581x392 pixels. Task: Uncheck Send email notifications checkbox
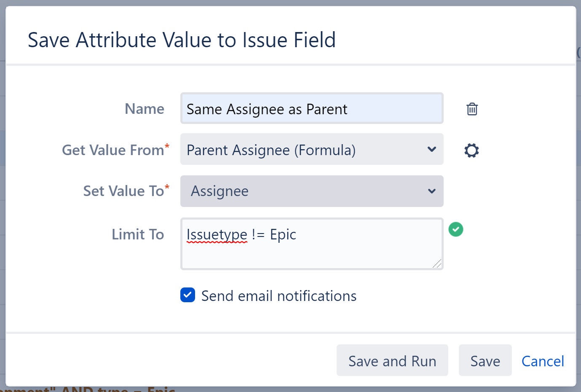(x=188, y=295)
